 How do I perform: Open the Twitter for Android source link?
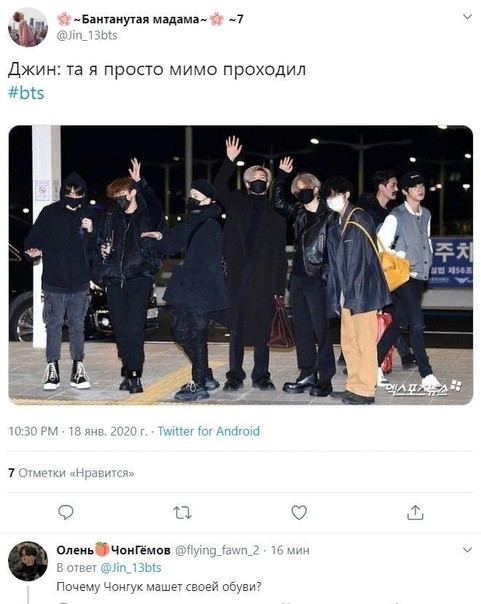coord(208,431)
